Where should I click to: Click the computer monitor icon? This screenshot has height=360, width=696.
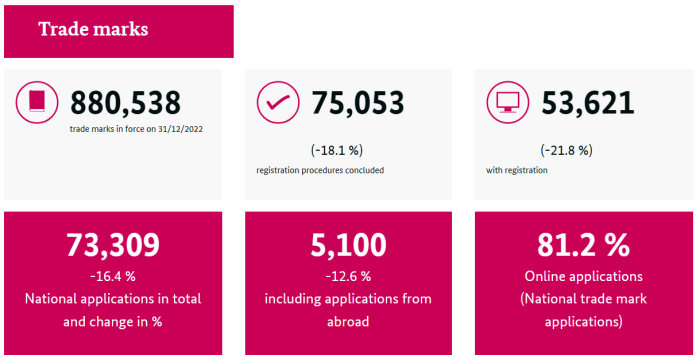click(508, 102)
